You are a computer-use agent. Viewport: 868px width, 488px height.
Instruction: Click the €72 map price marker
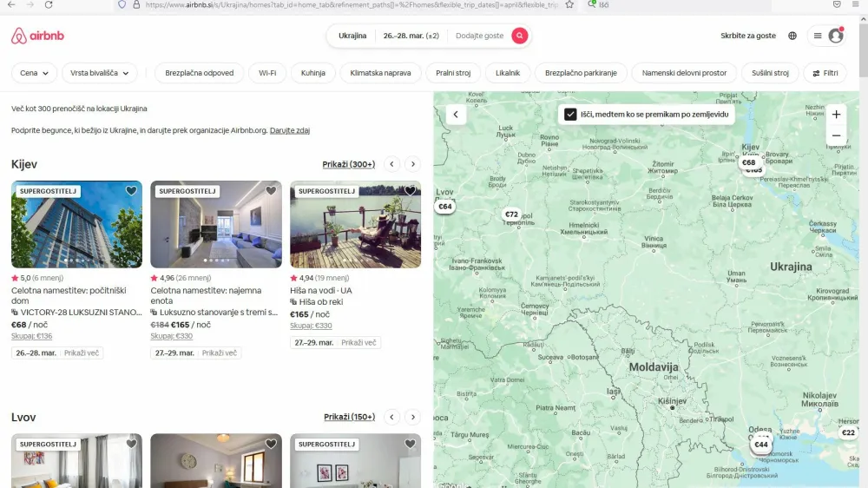coord(511,214)
